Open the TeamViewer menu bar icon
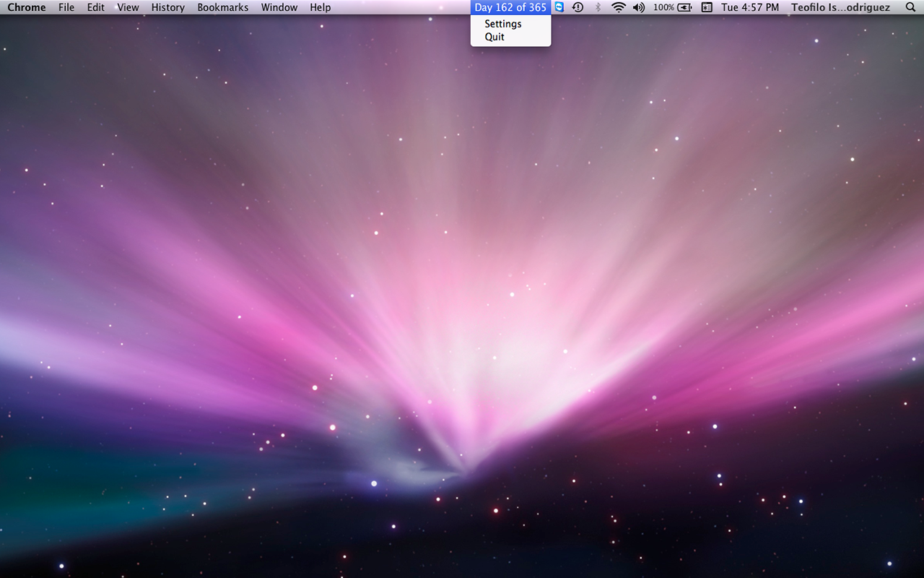Viewport: 924px width, 578px height. tap(559, 7)
